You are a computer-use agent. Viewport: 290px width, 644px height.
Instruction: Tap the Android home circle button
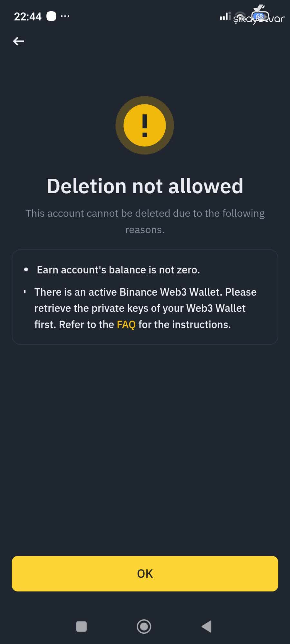[144, 627]
